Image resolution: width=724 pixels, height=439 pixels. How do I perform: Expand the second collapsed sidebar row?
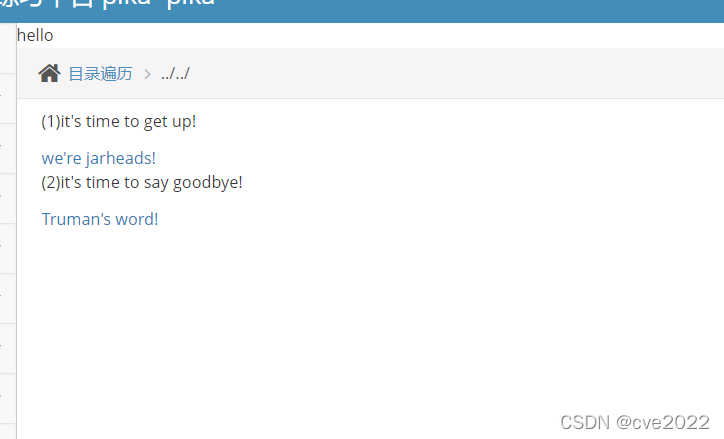(7, 149)
